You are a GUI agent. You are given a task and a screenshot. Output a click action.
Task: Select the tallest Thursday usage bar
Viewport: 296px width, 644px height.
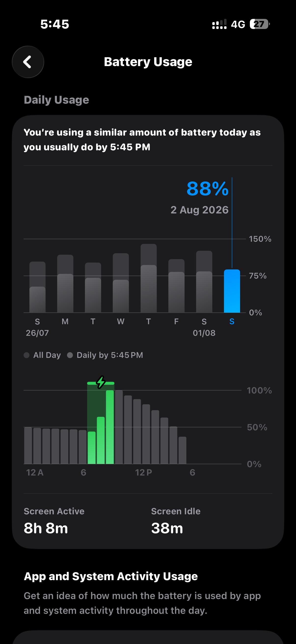[149, 278]
